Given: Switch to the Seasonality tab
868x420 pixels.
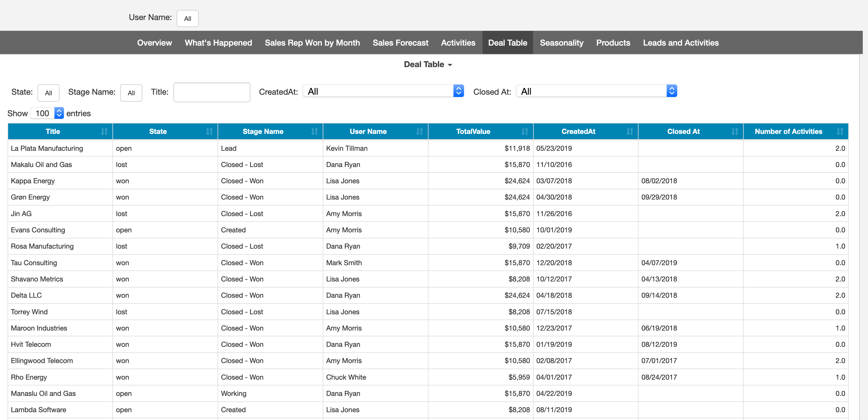Looking at the screenshot, I should tap(561, 42).
